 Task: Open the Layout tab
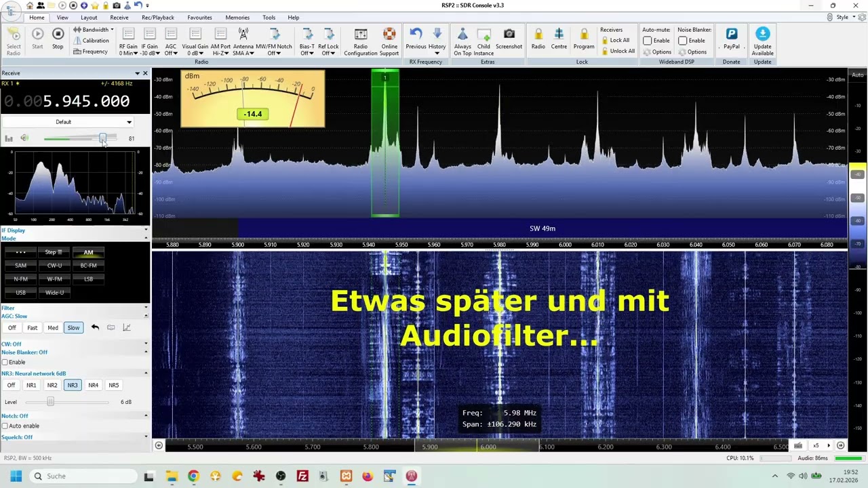tap(89, 18)
